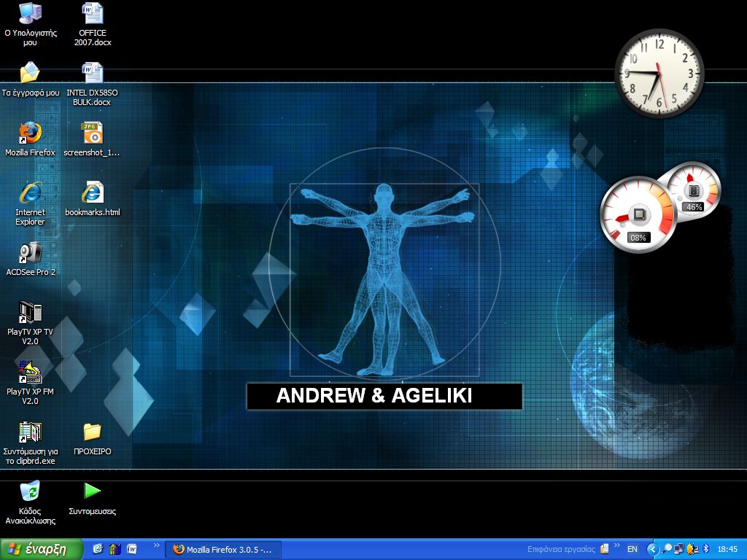Expand the desktop toolbar overflow chevron
Image resolution: width=747 pixels, height=560 pixels.
617,545
